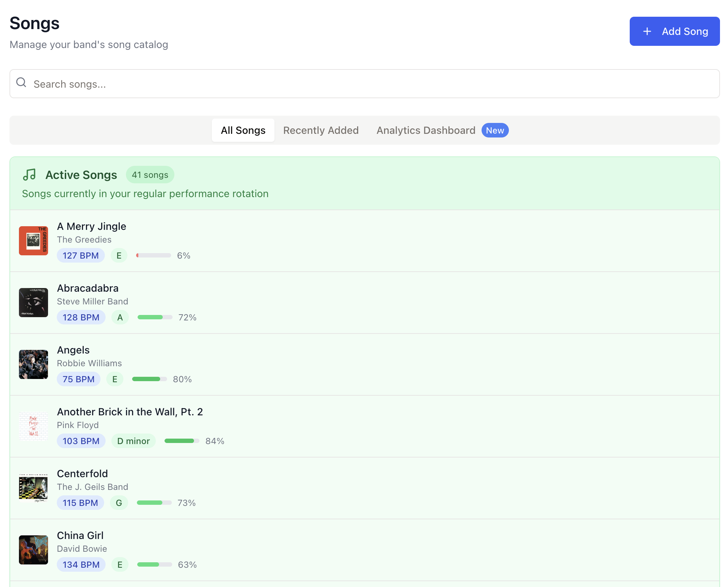Select the song title Centerfold
The width and height of the screenshot is (728, 587).
pyautogui.click(x=83, y=474)
